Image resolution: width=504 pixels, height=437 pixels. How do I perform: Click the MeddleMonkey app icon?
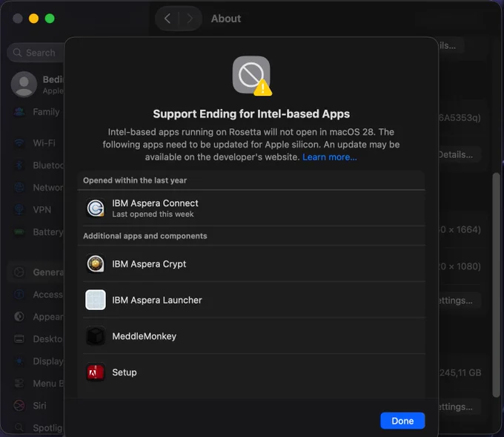[x=96, y=336]
